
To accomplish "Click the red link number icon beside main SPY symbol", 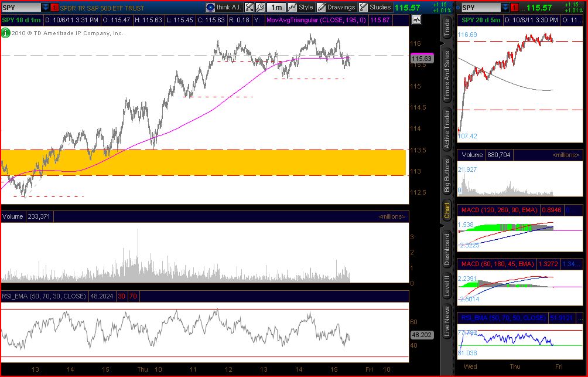I will click(54, 8).
